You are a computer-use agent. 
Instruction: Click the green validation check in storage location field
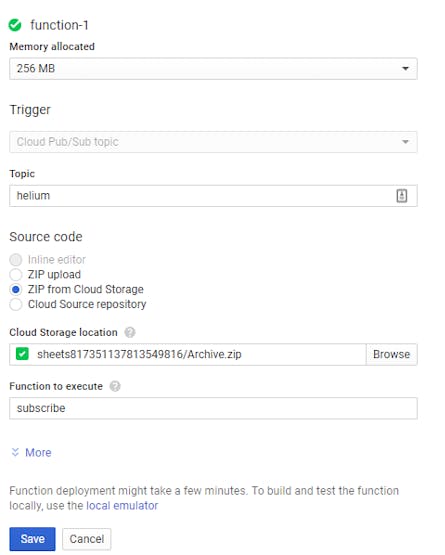coord(22,354)
